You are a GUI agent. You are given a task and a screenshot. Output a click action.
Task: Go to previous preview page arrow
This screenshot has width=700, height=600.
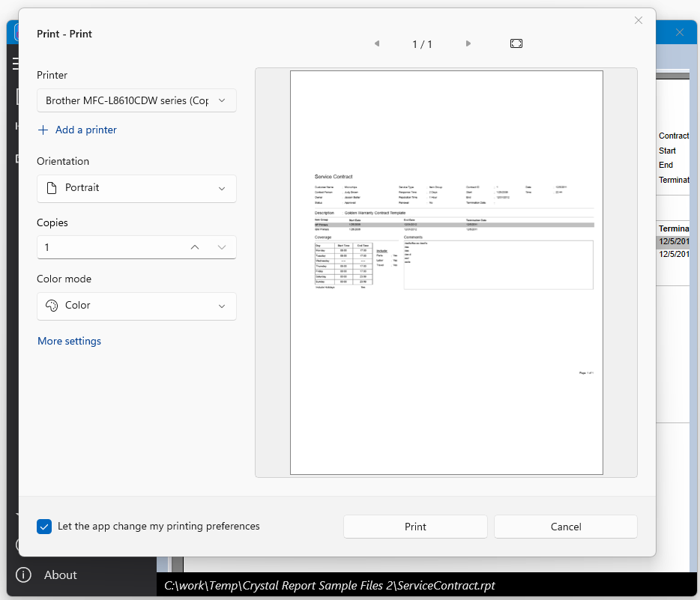377,43
